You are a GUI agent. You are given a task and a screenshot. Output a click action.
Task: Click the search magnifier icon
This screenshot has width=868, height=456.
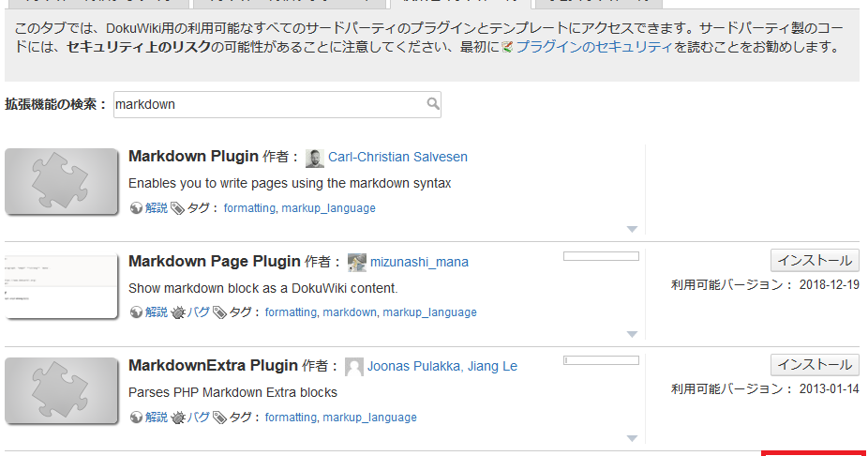point(432,104)
